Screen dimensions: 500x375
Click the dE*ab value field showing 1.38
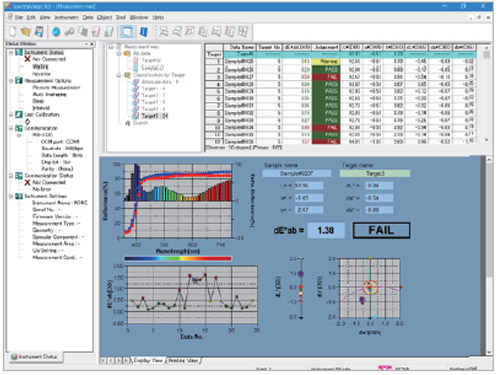tap(326, 230)
